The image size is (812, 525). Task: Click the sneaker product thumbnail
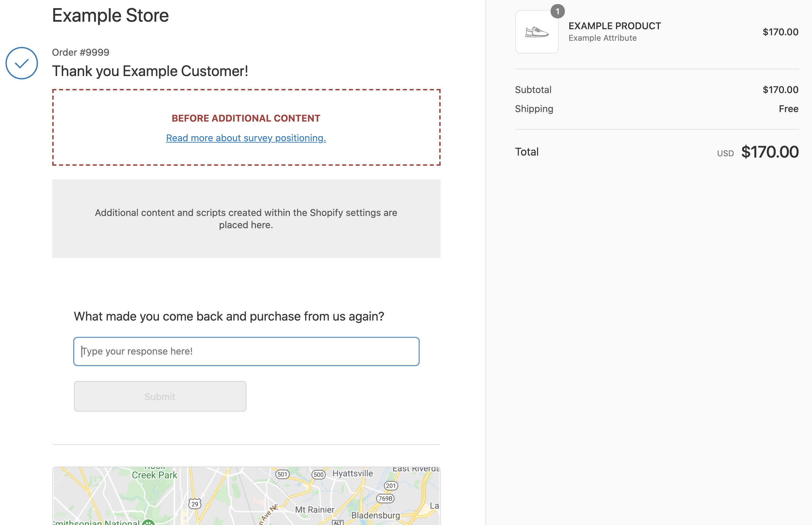[536, 32]
